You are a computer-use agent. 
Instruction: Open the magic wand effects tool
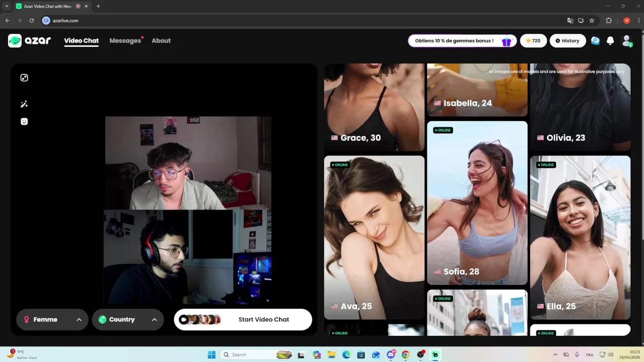(x=24, y=104)
